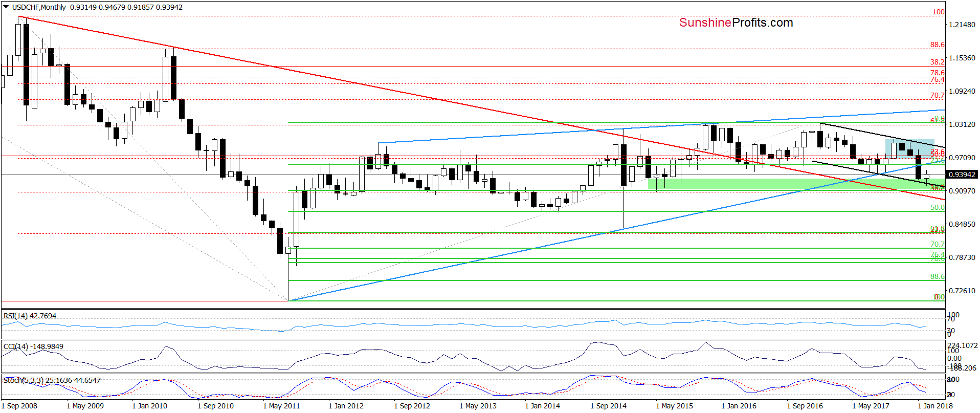Click the 1.15360 price axis label
The width and height of the screenshot is (980, 413).
tap(962, 58)
